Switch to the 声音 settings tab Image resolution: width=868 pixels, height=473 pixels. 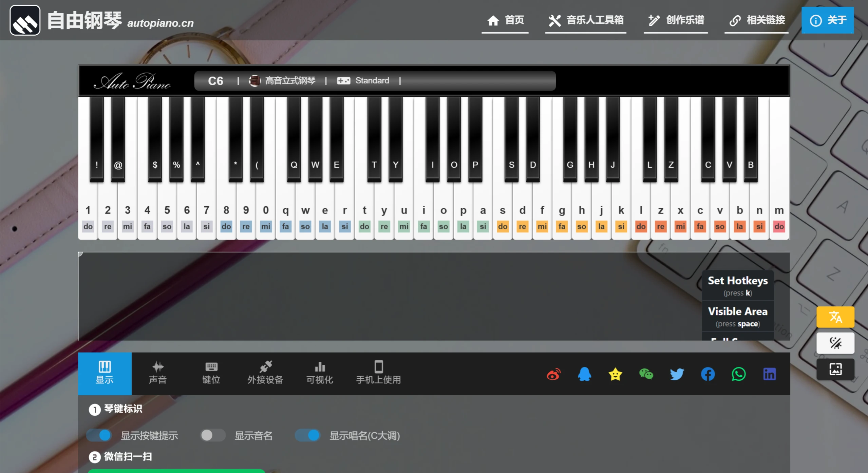point(158,373)
